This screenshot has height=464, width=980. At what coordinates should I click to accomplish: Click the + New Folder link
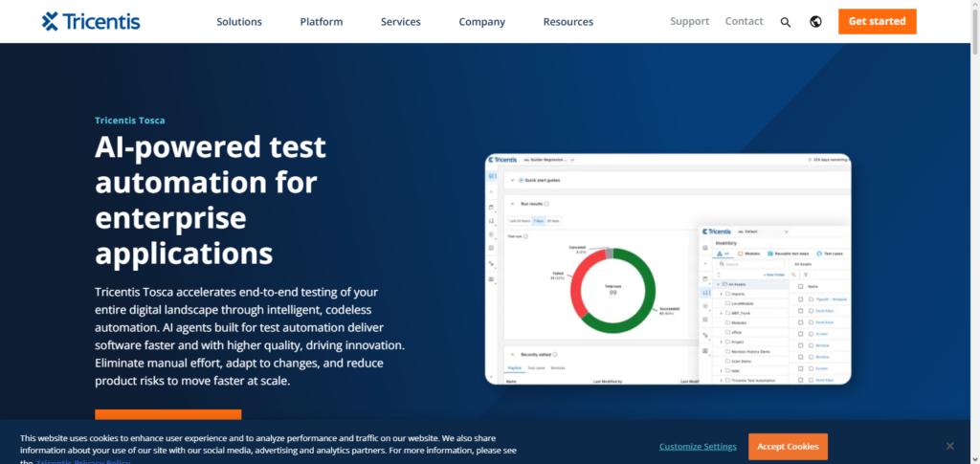(773, 275)
